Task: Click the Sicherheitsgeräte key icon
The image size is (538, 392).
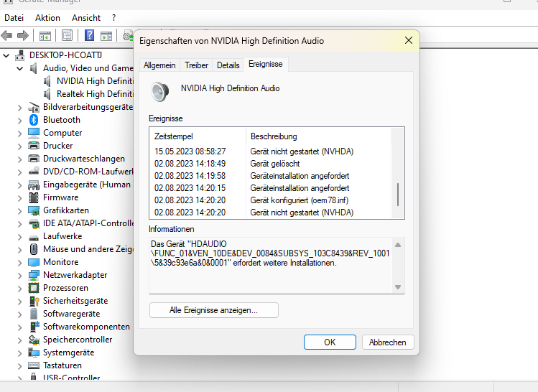Action: point(34,301)
